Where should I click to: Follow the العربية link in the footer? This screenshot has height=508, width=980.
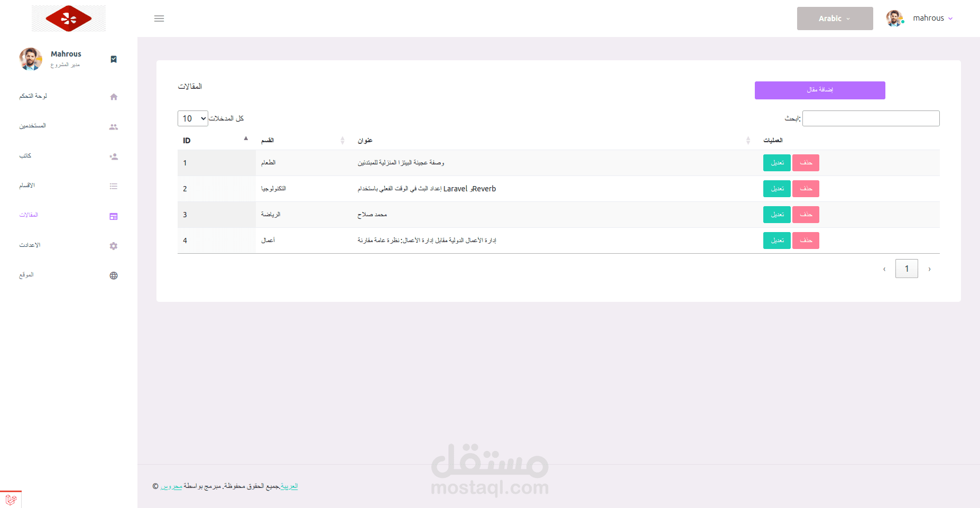coord(289,486)
